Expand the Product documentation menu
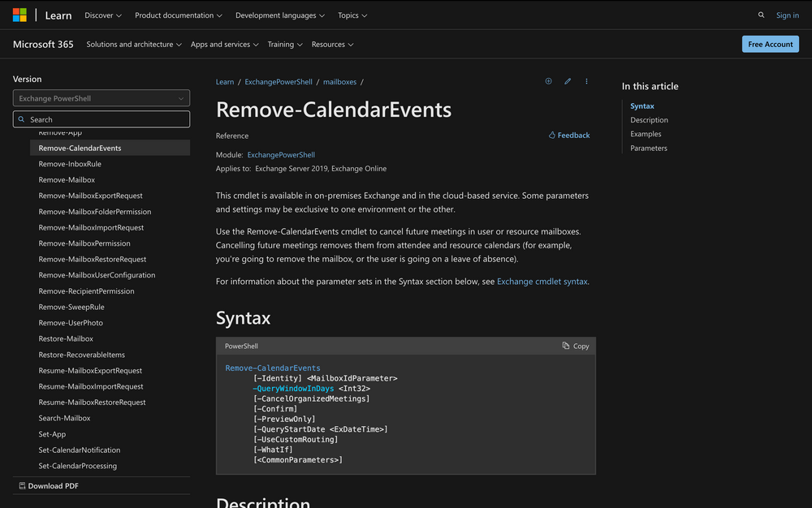The image size is (812, 508). pyautogui.click(x=179, y=15)
